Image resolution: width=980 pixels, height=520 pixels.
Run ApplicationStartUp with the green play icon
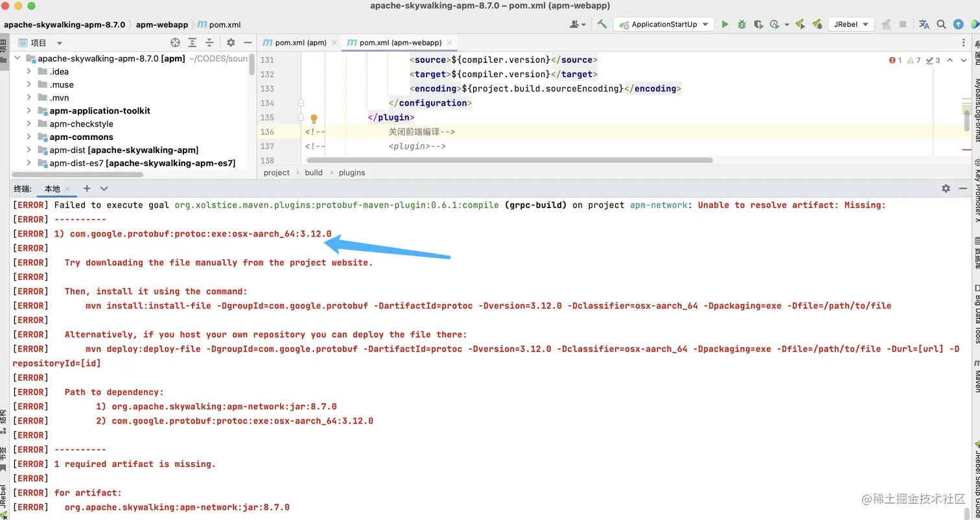pos(725,25)
